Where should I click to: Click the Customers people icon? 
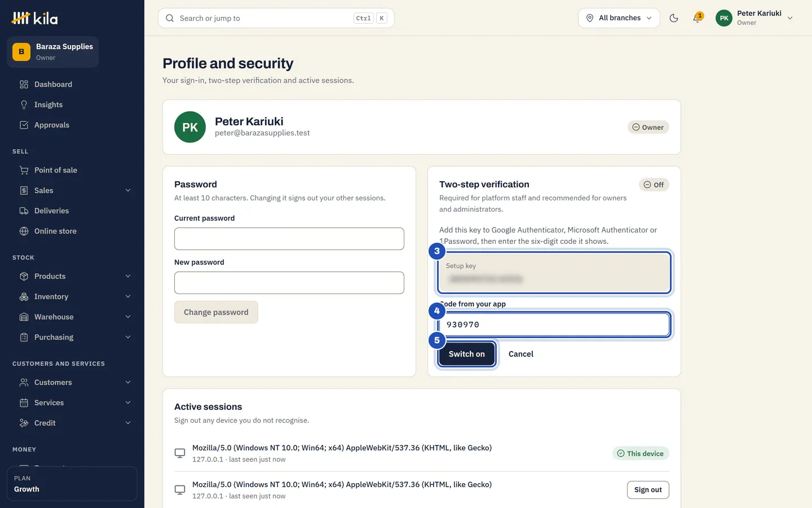point(24,382)
